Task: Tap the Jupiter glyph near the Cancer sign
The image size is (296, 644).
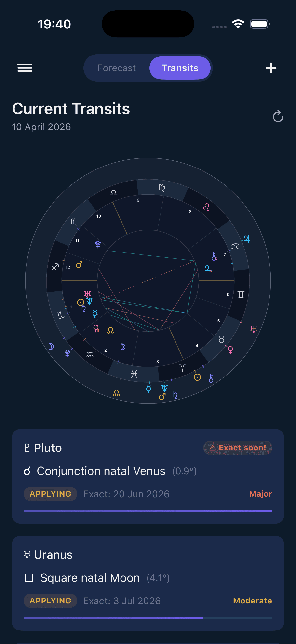Action: pyautogui.click(x=247, y=239)
